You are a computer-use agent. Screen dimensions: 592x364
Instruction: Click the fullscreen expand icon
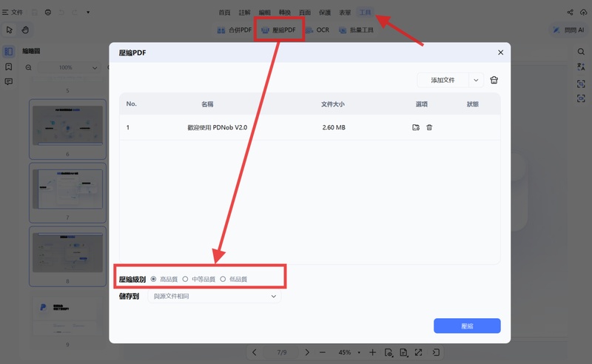418,352
